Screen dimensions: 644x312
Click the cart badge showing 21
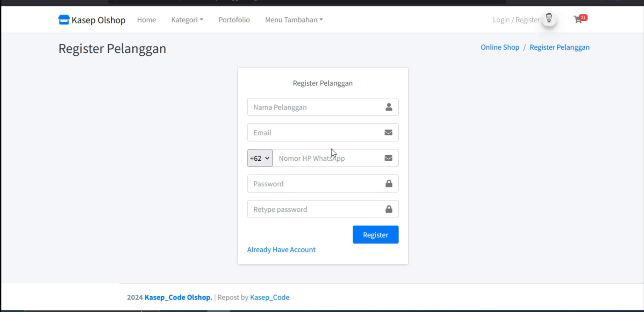(583, 17)
